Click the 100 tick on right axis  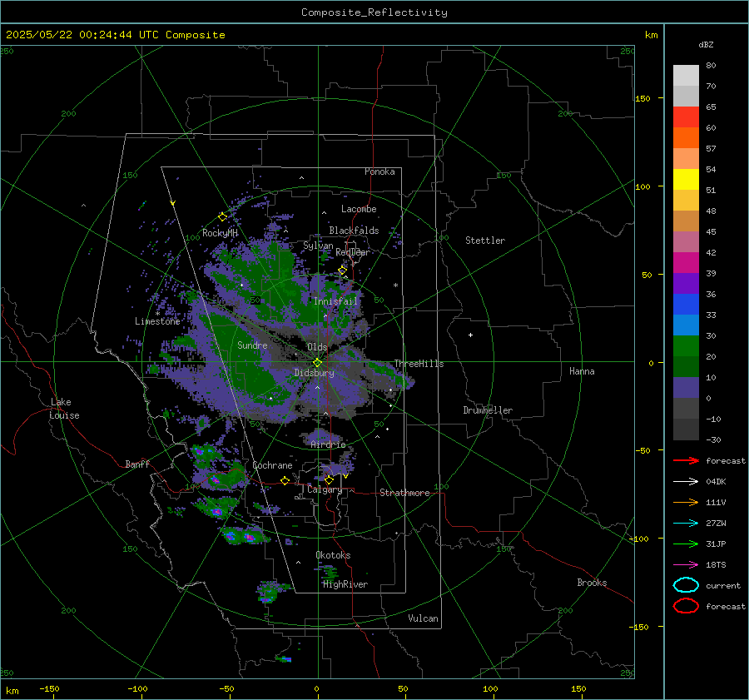642,186
